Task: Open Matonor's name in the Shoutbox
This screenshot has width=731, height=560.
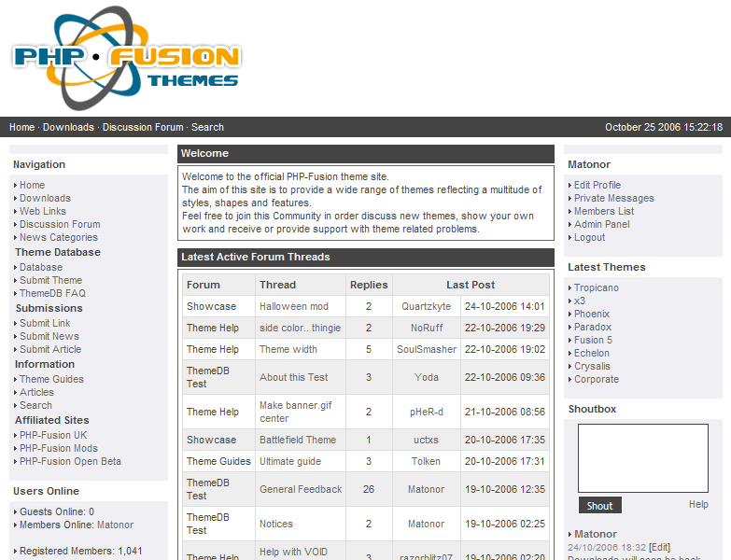Action: [596, 534]
